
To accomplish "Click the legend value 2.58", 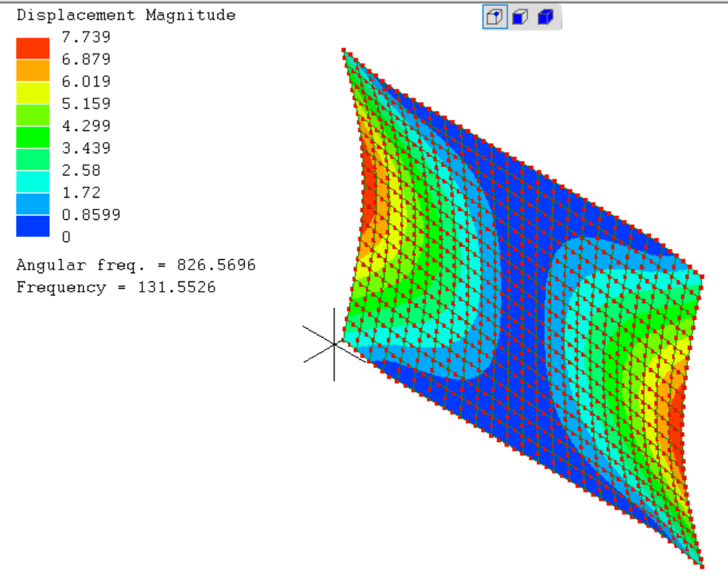I will click(81, 170).
